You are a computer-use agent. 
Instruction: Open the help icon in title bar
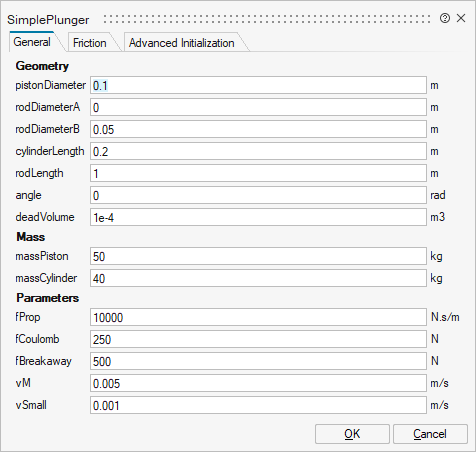tap(445, 18)
